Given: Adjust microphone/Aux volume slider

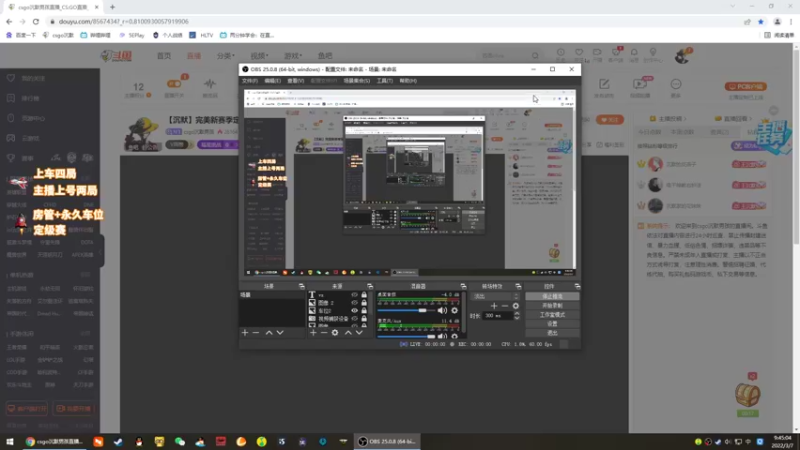Looking at the screenshot, I should [407, 336].
